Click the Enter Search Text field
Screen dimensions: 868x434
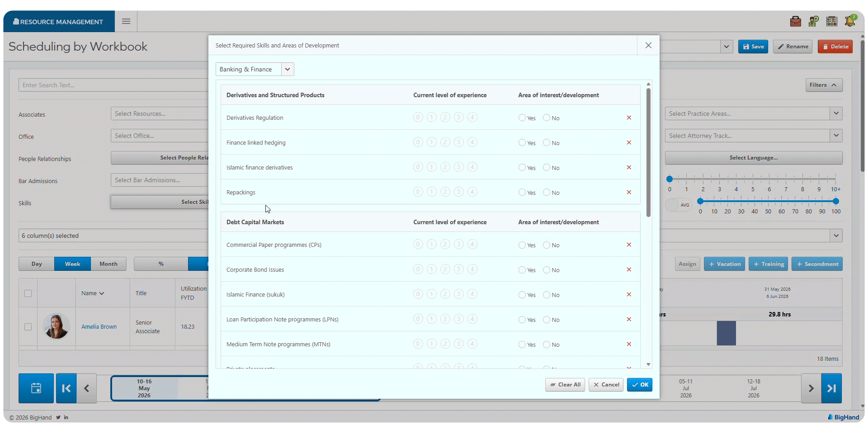tap(113, 85)
